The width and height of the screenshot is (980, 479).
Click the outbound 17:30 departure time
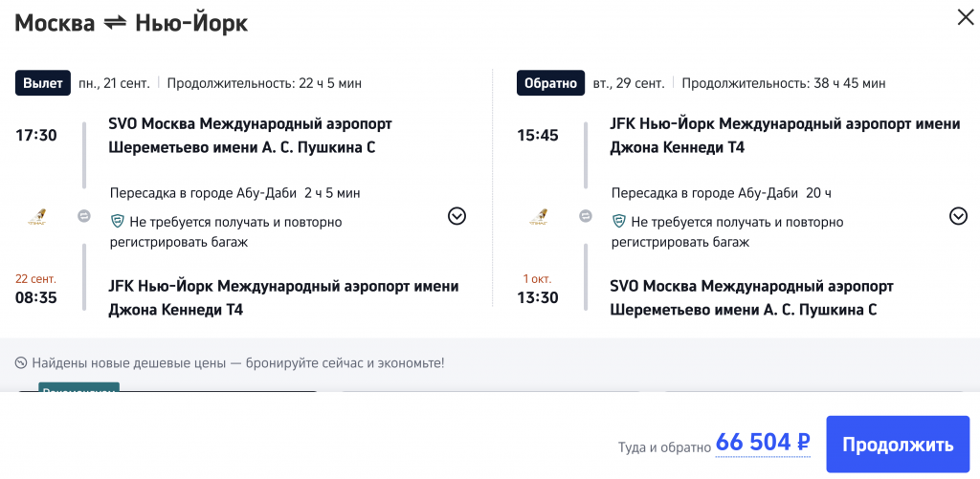point(36,135)
